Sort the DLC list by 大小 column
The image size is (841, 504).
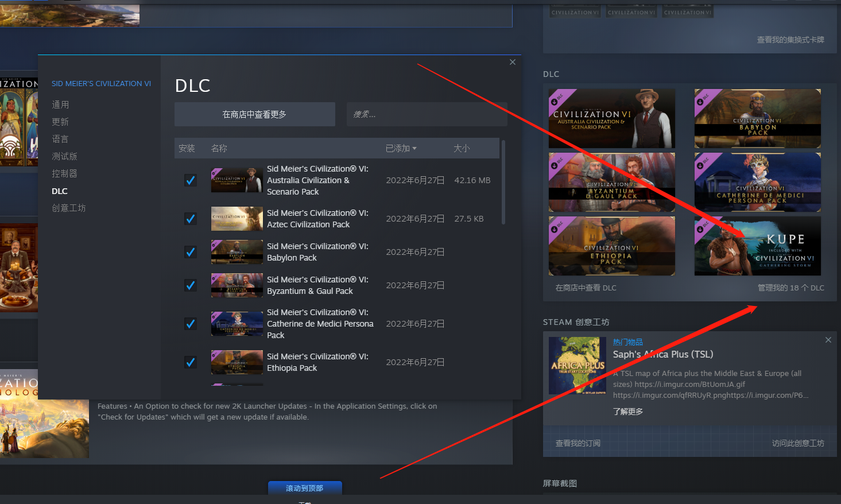[462, 149]
